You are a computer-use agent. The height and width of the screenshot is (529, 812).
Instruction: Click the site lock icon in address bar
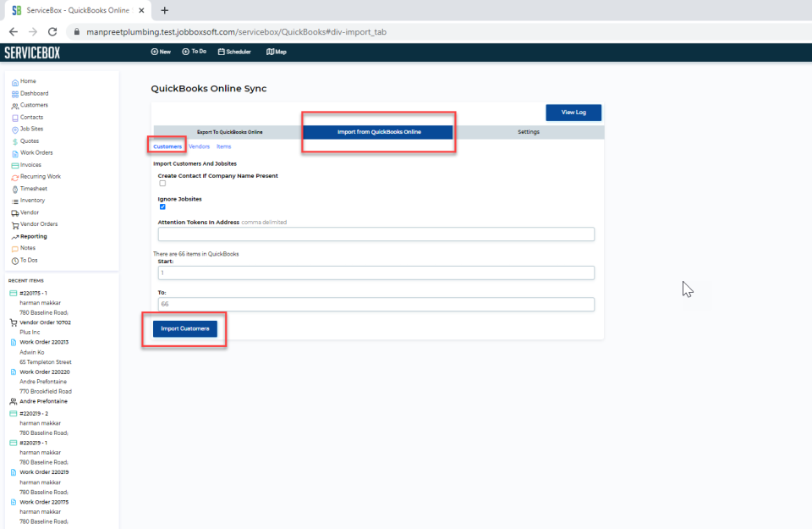(x=77, y=31)
